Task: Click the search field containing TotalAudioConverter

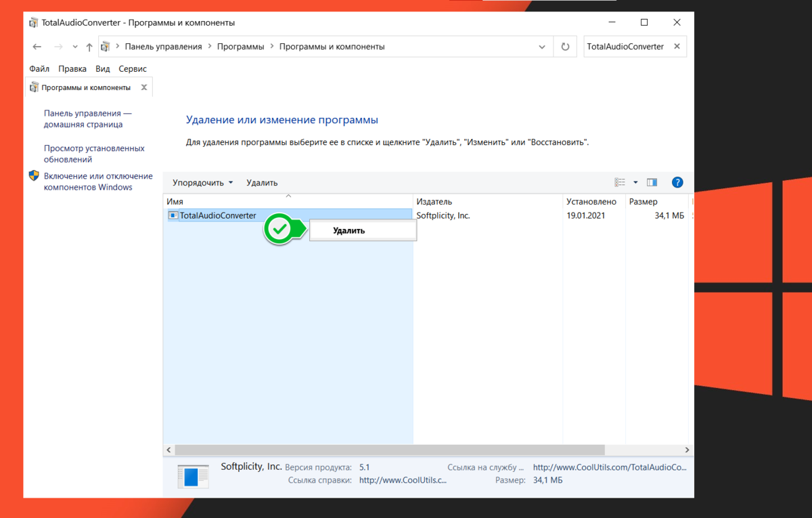Action: [626, 47]
